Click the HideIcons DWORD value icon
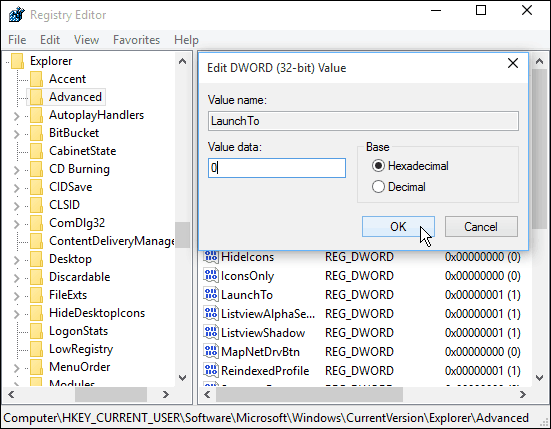 coord(211,257)
